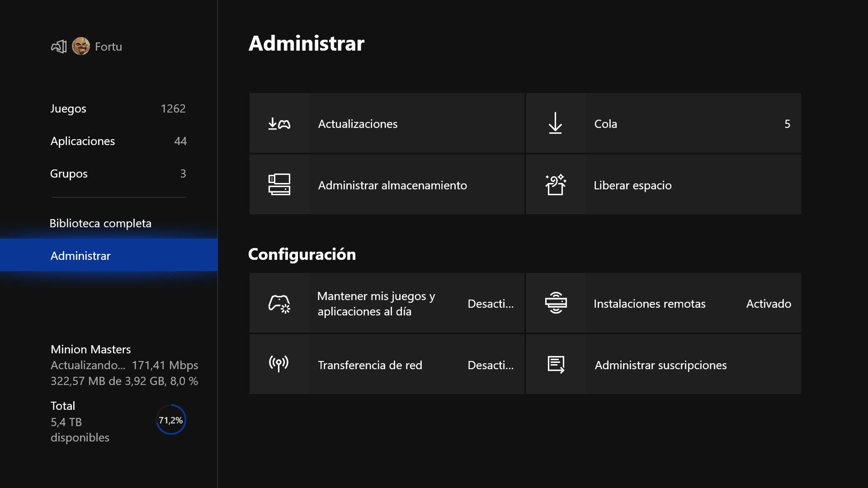Viewport: 868px width, 488px height.
Task: Click the 71,2% storage usage ring
Action: 171,420
